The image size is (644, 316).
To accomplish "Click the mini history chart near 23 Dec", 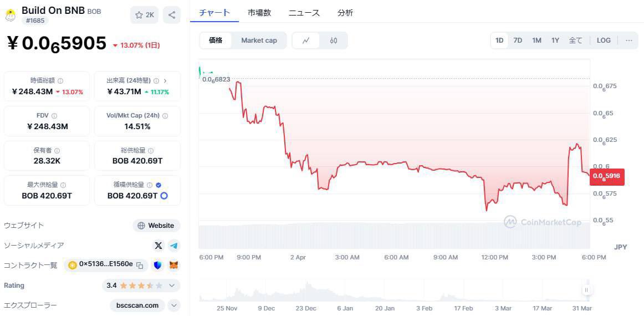I will (x=307, y=291).
